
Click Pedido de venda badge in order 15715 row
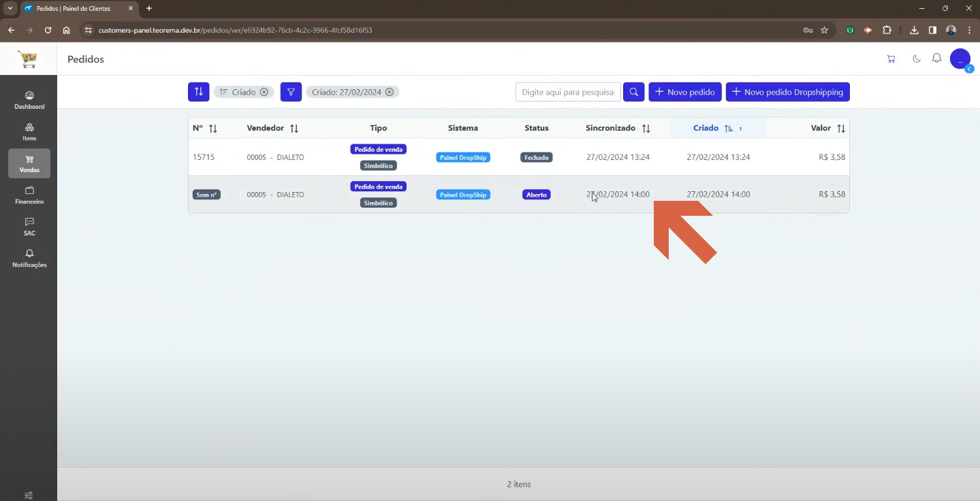tap(379, 149)
